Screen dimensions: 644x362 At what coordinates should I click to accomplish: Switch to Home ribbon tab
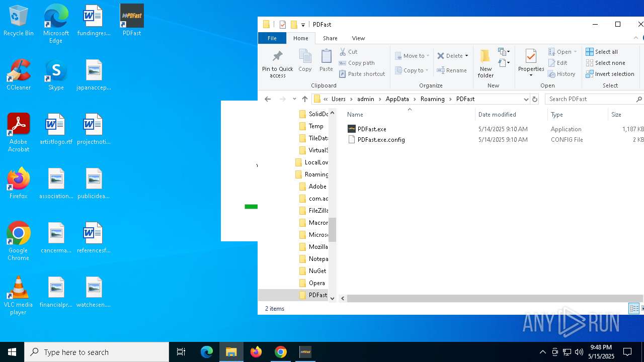click(x=301, y=38)
